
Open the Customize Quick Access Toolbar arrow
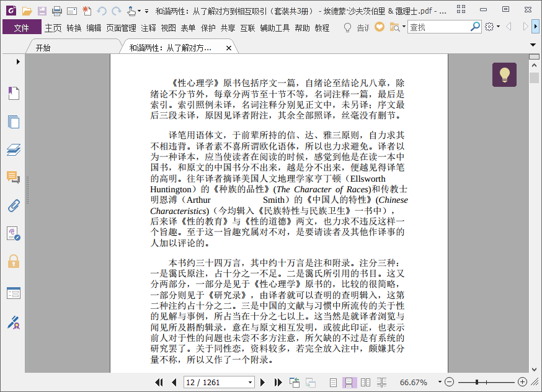point(146,11)
